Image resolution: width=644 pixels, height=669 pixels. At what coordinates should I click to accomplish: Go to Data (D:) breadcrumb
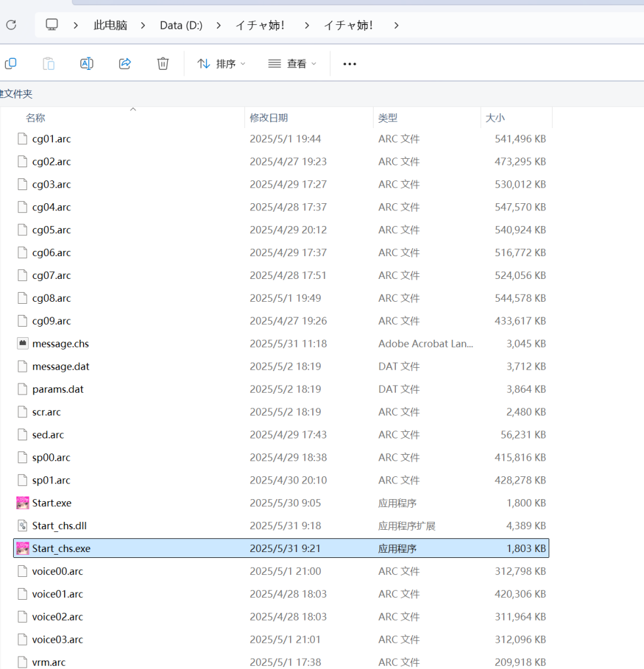coord(181,25)
